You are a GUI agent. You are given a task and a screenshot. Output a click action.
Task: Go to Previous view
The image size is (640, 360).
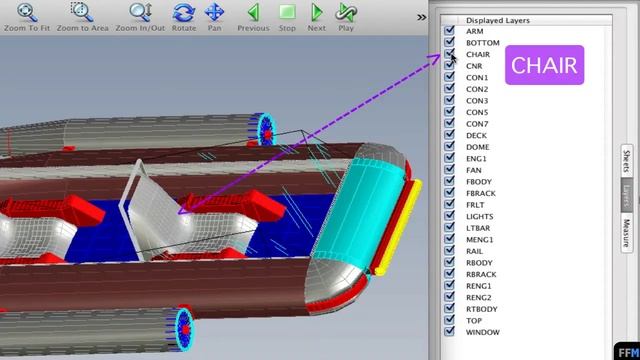253,18
